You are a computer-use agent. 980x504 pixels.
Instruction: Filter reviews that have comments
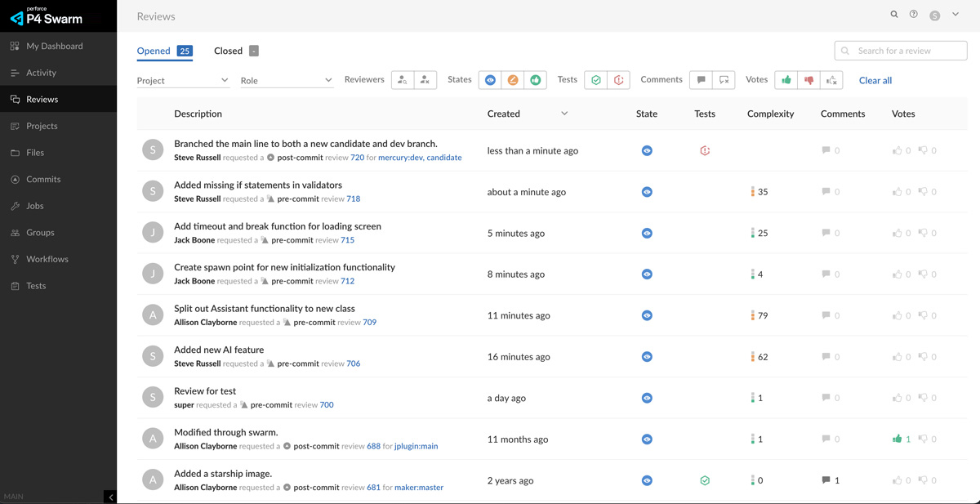pos(701,80)
